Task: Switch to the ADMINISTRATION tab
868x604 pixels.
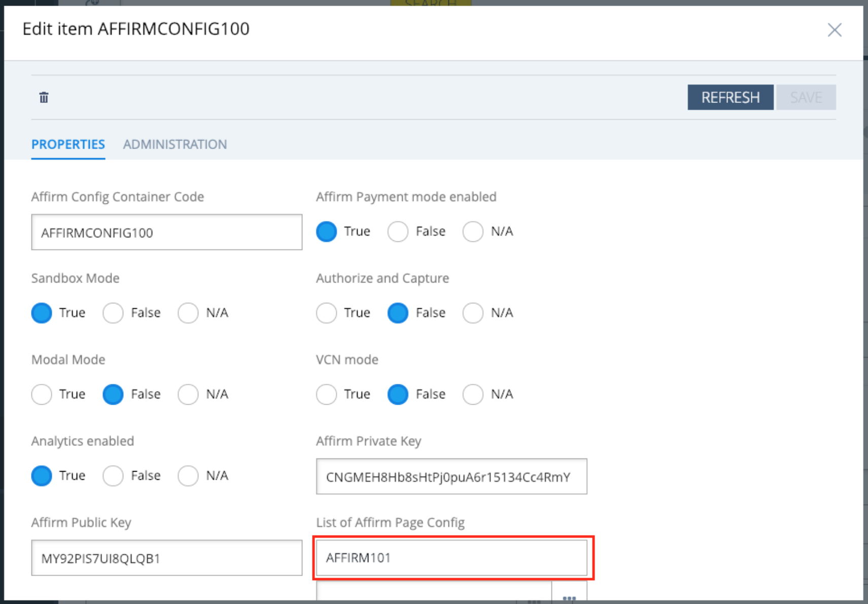Action: pos(175,145)
